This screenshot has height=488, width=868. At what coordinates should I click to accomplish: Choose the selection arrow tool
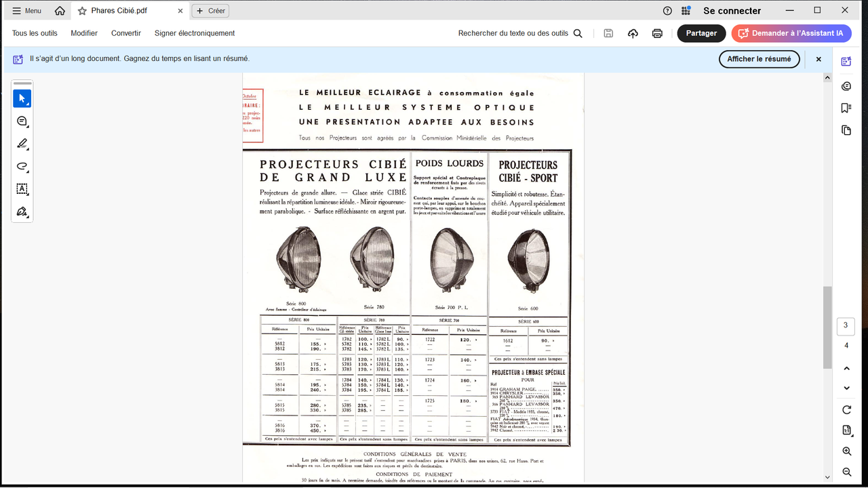[22, 98]
